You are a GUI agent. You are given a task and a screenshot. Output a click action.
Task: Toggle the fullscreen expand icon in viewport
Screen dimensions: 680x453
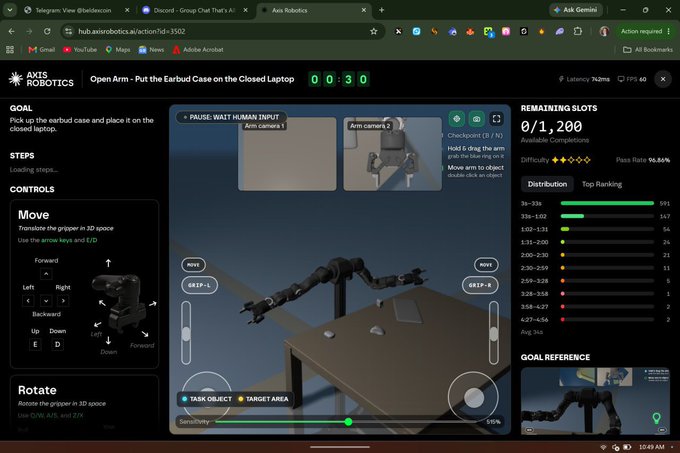pos(497,119)
